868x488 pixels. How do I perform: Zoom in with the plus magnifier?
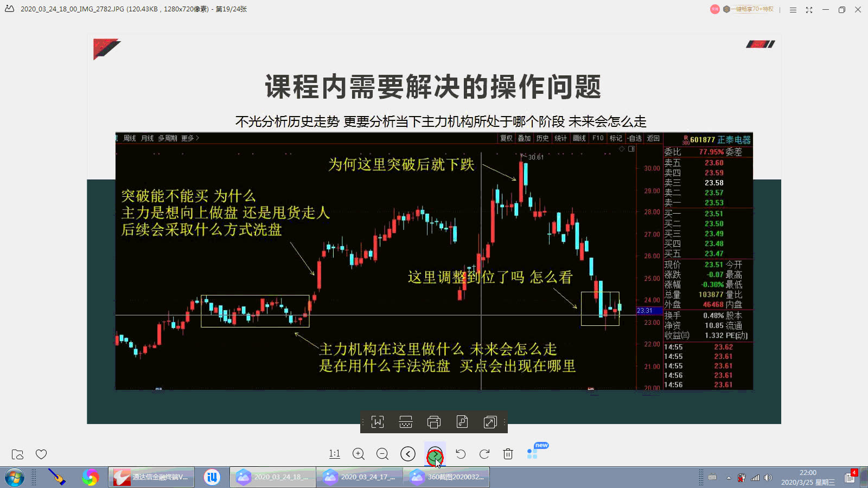pos(359,454)
